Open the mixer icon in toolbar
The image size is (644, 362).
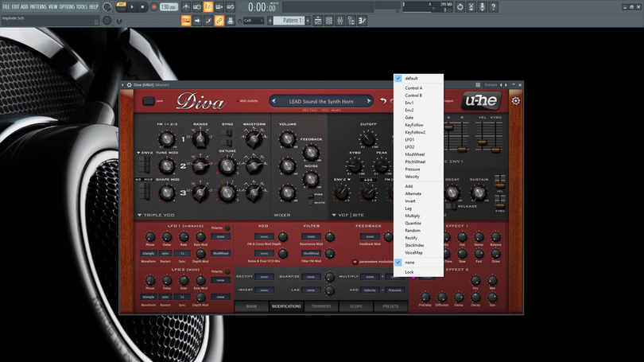pos(340,21)
